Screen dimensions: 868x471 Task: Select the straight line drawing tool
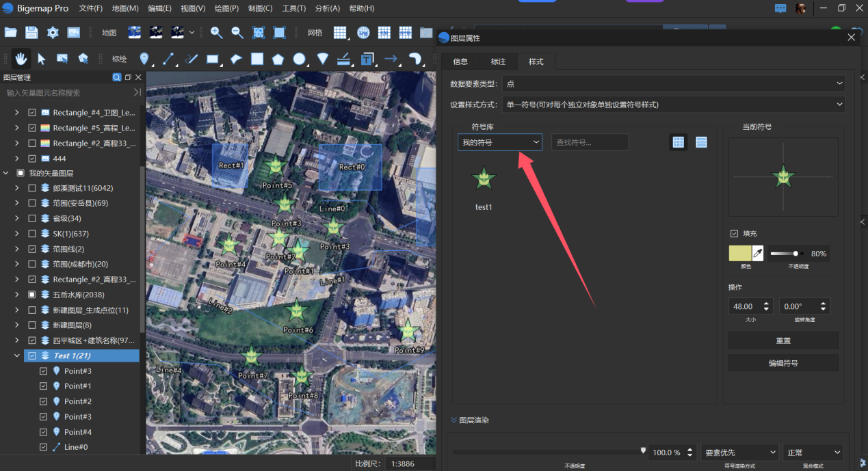[168, 59]
